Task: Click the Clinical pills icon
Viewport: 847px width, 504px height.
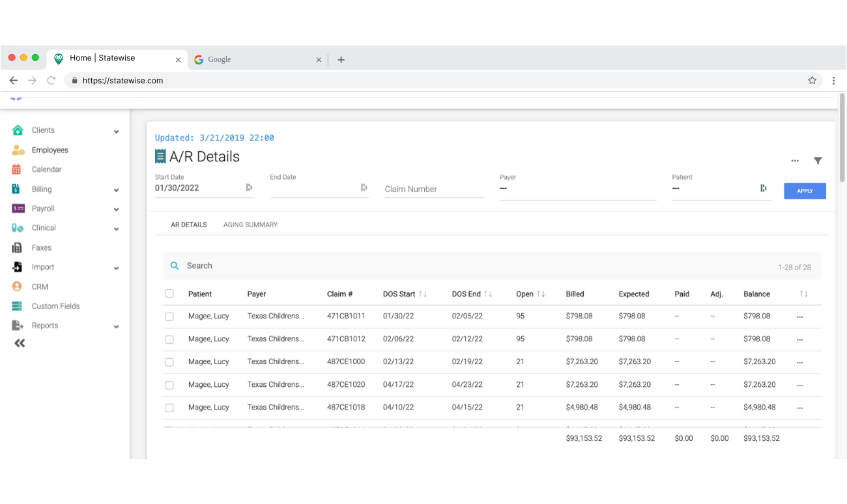Action: coord(18,228)
